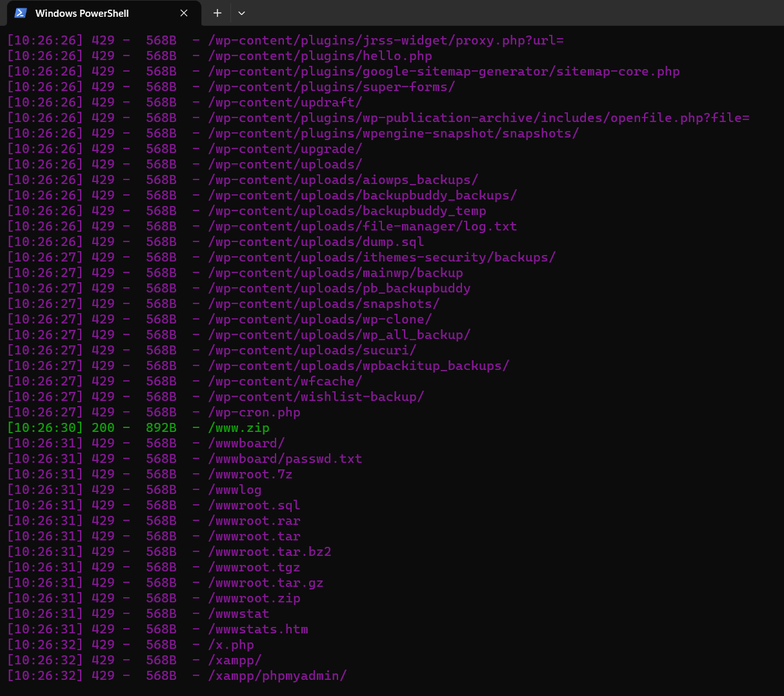
Task: Close the Windows PowerShell tab
Action: pyautogui.click(x=183, y=13)
